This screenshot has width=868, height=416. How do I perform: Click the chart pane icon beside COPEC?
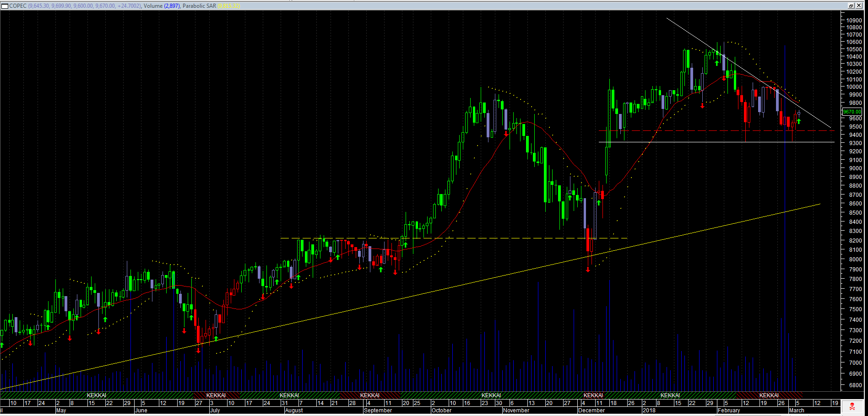click(x=5, y=6)
